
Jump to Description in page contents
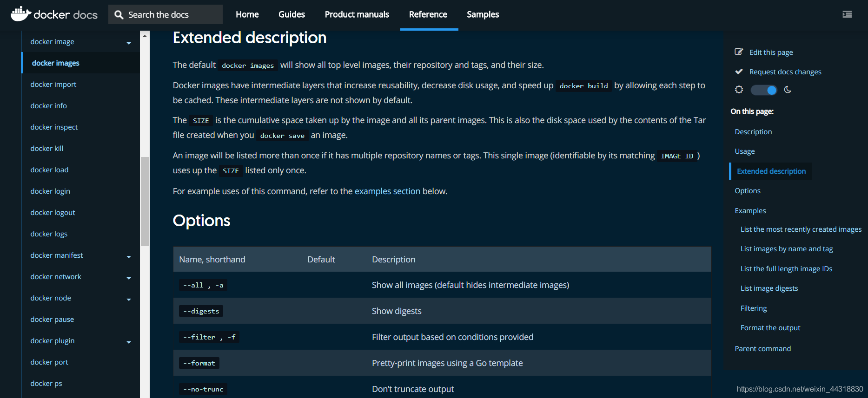click(x=753, y=132)
